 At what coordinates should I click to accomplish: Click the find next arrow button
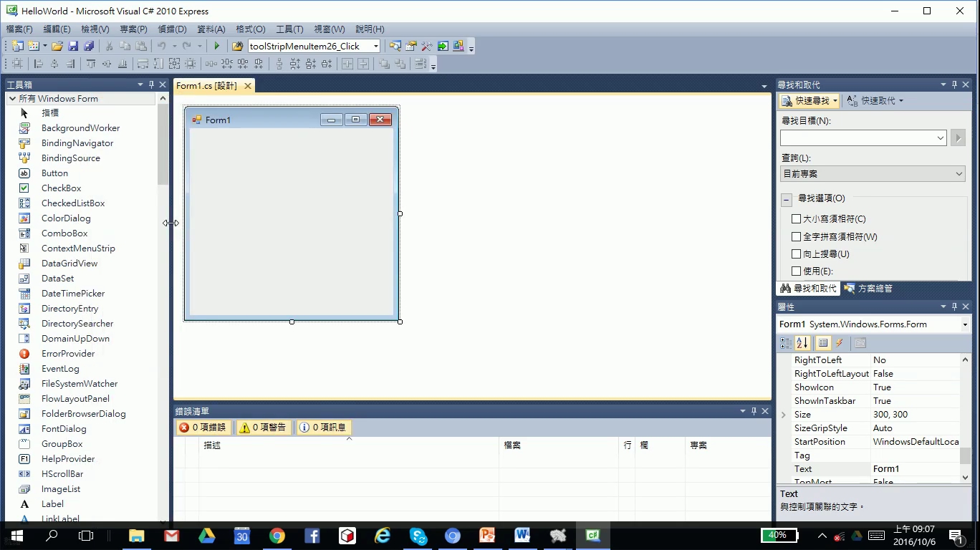[x=958, y=138]
